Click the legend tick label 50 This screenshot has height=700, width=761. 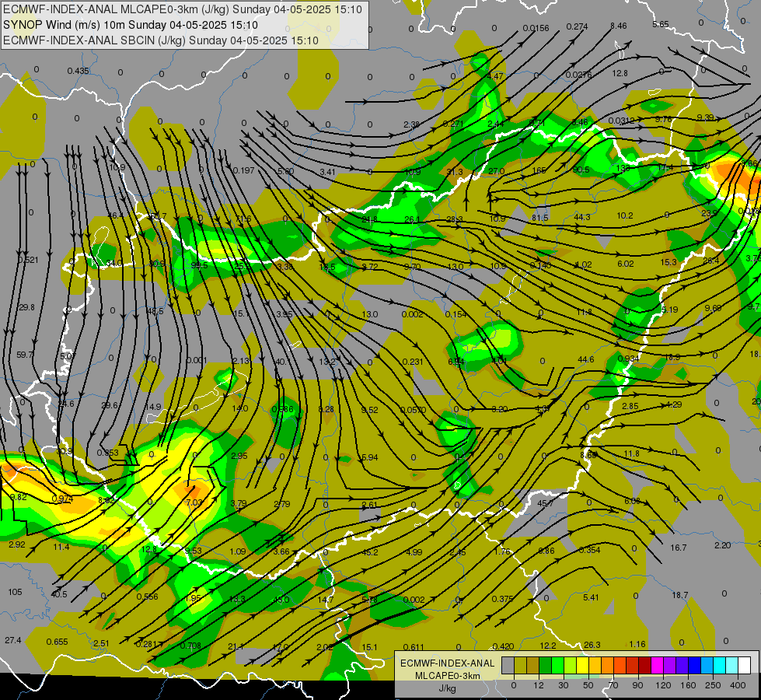588,685
